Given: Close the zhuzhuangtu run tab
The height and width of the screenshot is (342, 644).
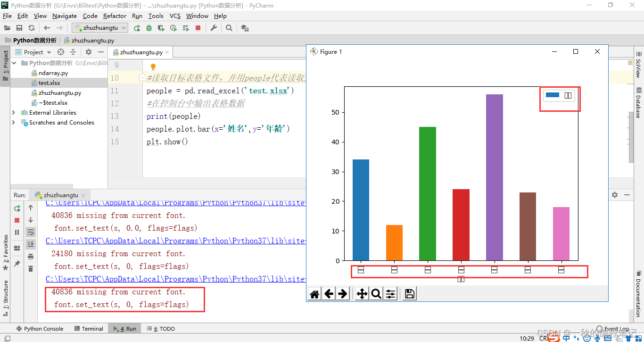Looking at the screenshot, I should 83,195.
